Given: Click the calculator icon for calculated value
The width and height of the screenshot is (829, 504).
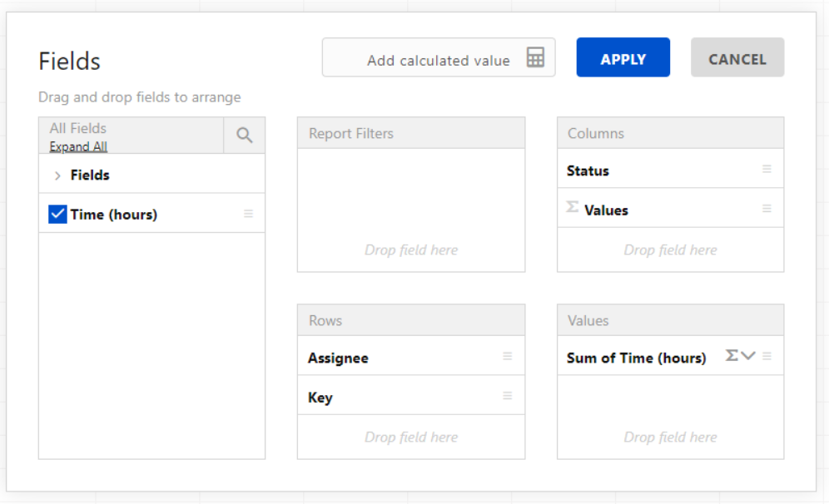Looking at the screenshot, I should coord(535,58).
